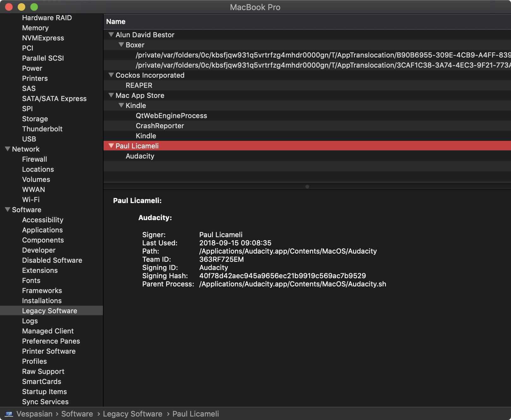Viewport: 511px width, 420px height.
Task: Select AppTranslocation path starting 3CAF1C38
Action: 307,65
